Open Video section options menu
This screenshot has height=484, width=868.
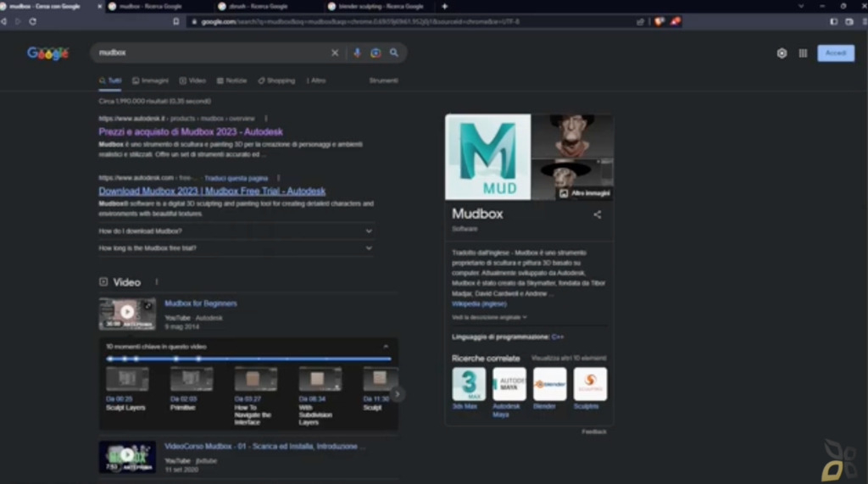click(157, 282)
